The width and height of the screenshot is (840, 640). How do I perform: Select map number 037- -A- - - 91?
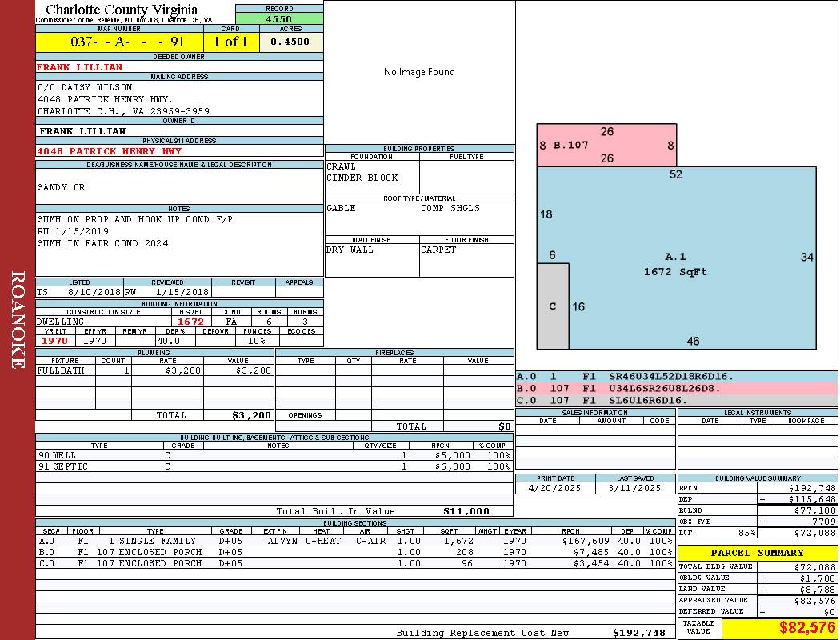click(x=128, y=42)
